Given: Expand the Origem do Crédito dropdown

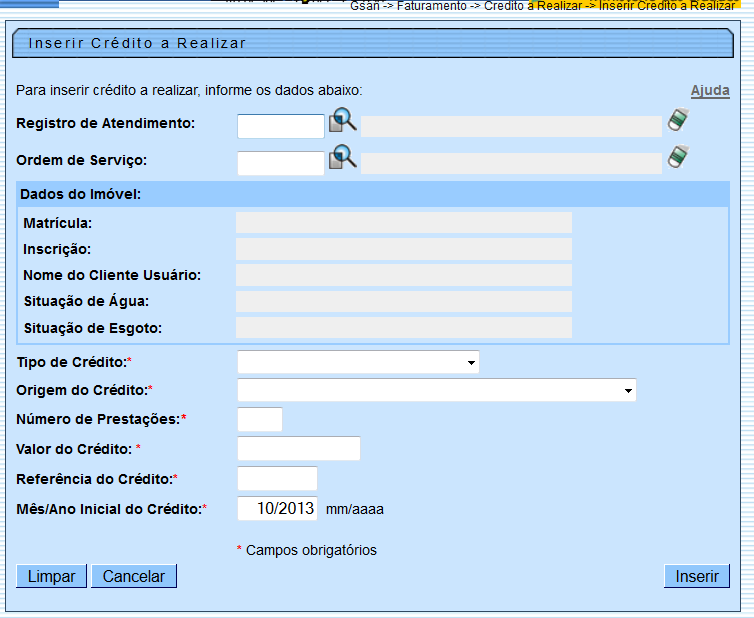Looking at the screenshot, I should click(436, 389).
